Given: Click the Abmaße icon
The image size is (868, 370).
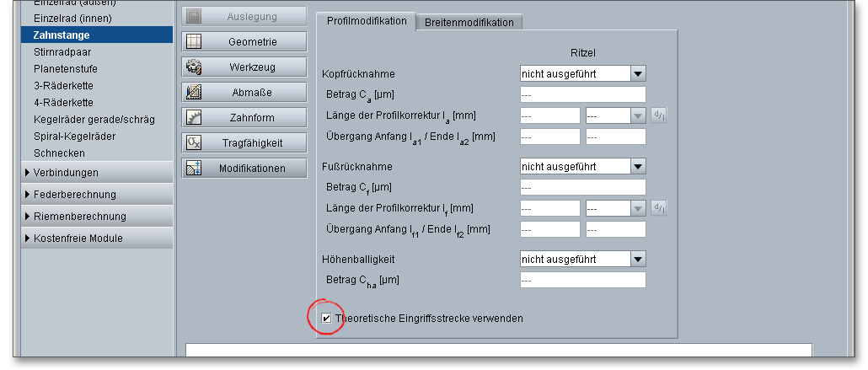Looking at the screenshot, I should [194, 92].
